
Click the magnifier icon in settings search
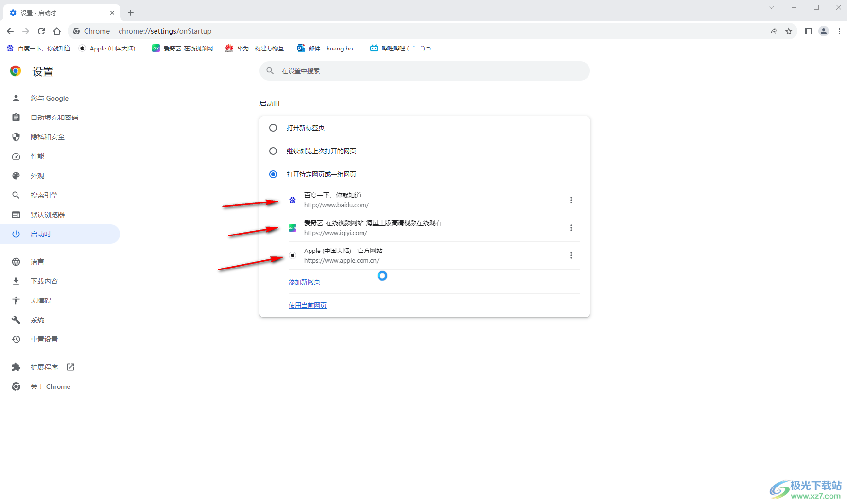[x=270, y=71]
